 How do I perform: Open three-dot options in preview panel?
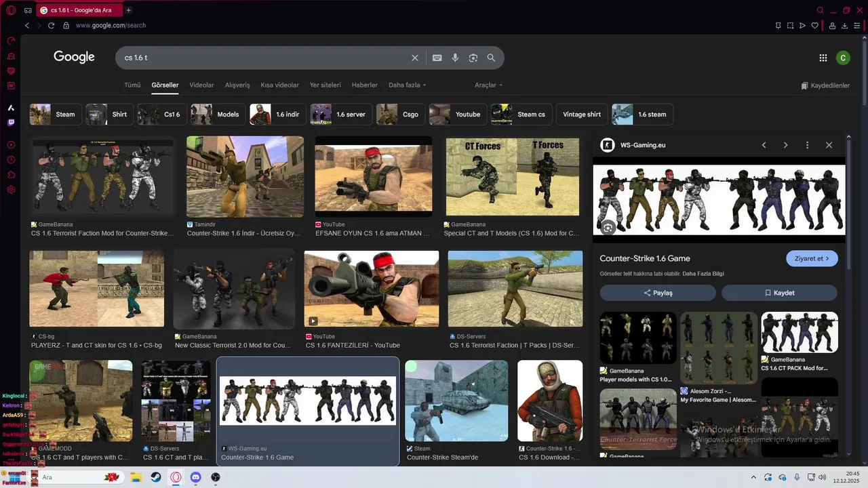tap(807, 145)
